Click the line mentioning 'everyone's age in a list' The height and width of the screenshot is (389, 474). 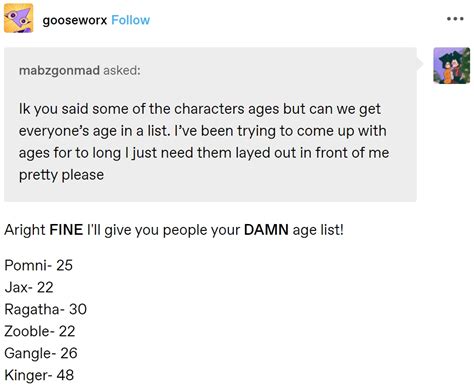[203, 131]
